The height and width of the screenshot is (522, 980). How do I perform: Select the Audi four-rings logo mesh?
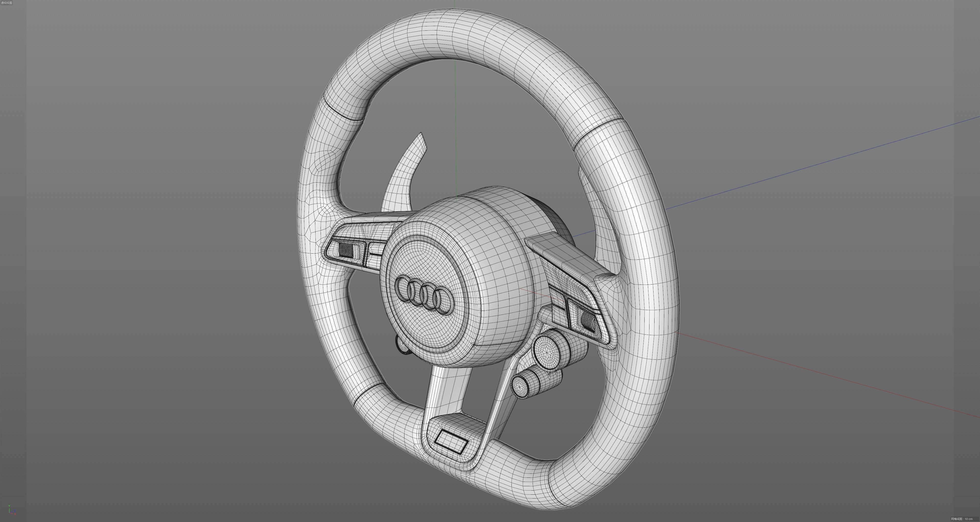pos(424,295)
